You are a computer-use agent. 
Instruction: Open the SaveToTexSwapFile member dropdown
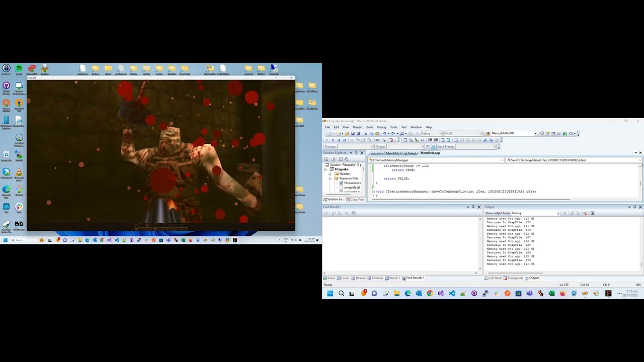(640, 160)
